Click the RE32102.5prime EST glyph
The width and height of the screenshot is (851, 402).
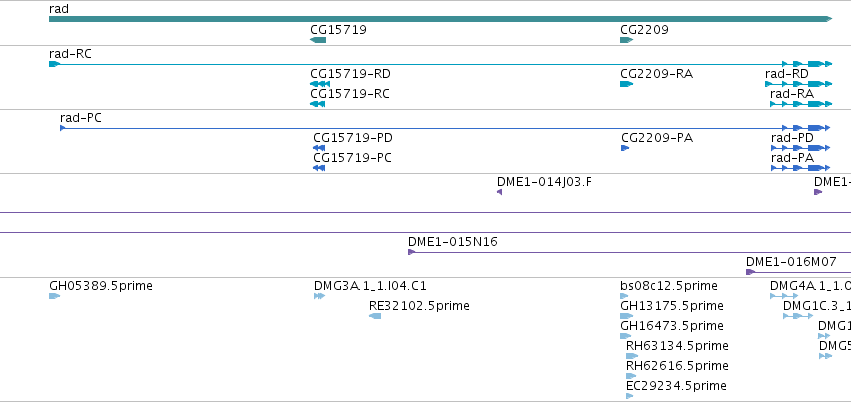(375, 316)
